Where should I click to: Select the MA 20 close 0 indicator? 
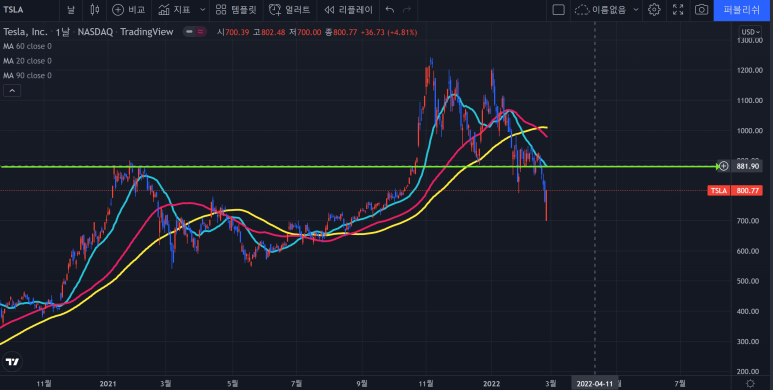28,61
